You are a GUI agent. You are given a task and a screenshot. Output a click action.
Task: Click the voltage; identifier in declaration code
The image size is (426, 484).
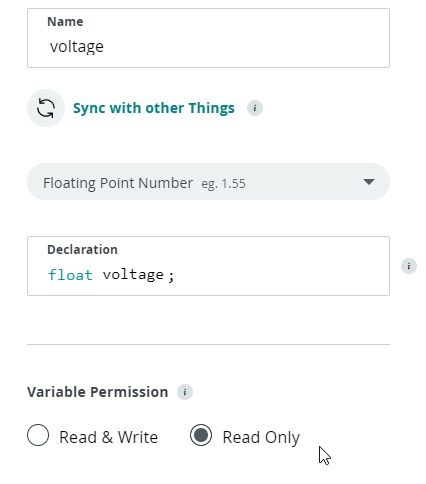(x=138, y=275)
